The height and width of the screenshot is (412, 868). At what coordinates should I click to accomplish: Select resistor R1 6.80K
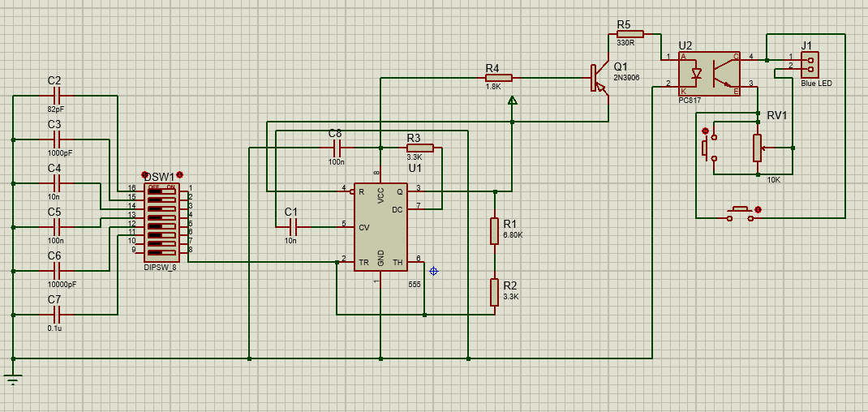tap(494, 231)
